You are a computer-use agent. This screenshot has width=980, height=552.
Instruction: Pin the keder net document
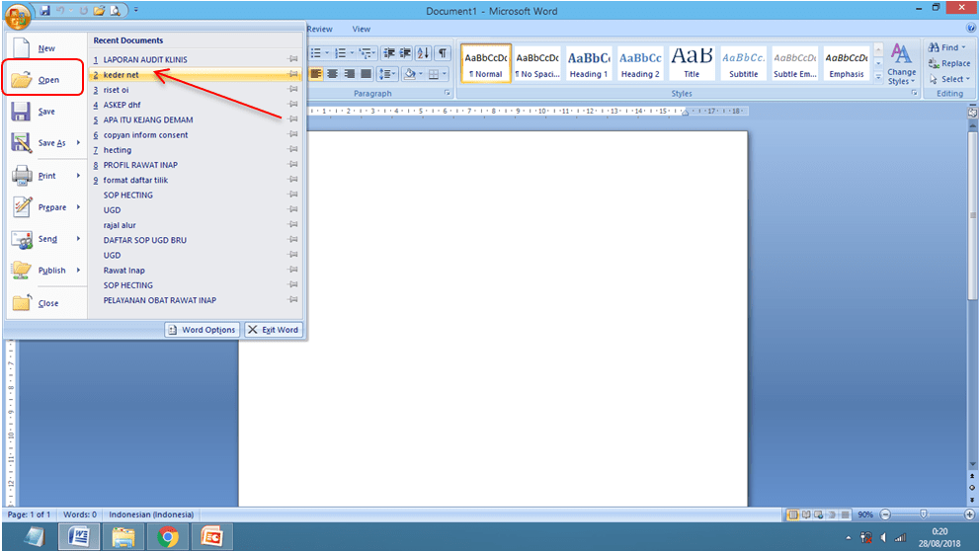[292, 74]
